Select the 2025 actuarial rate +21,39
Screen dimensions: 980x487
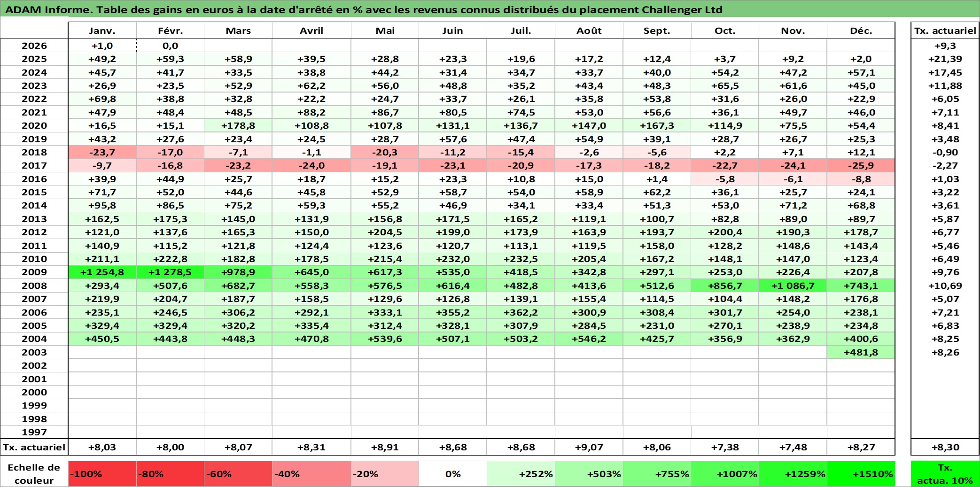pyautogui.click(x=945, y=59)
